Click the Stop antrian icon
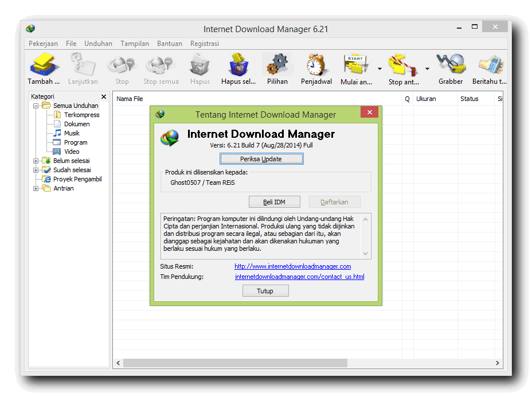Image resolution: width=532 pixels, height=396 pixels. click(x=402, y=63)
